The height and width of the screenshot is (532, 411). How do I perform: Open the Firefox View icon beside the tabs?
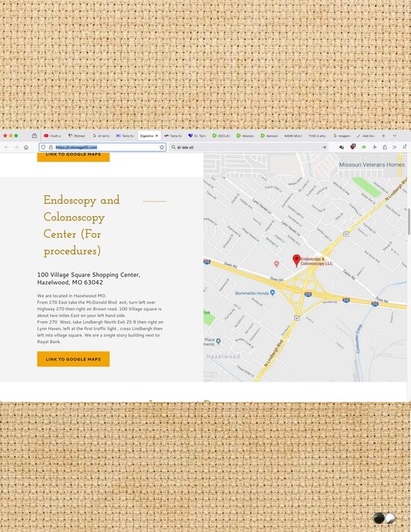tap(34, 136)
